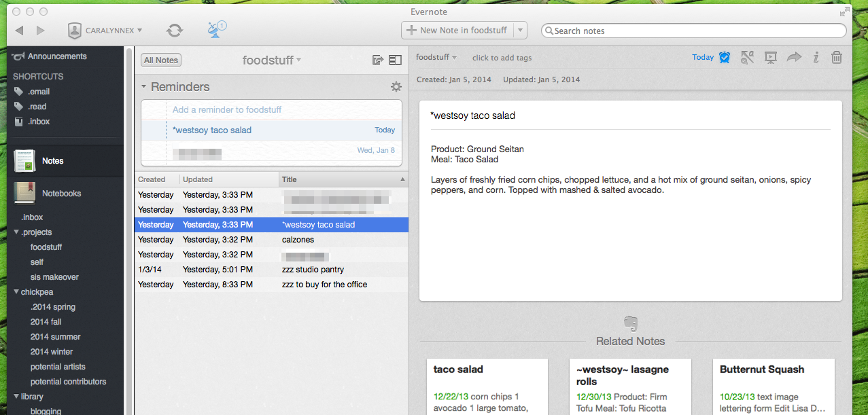Click the All Notes button

click(161, 60)
